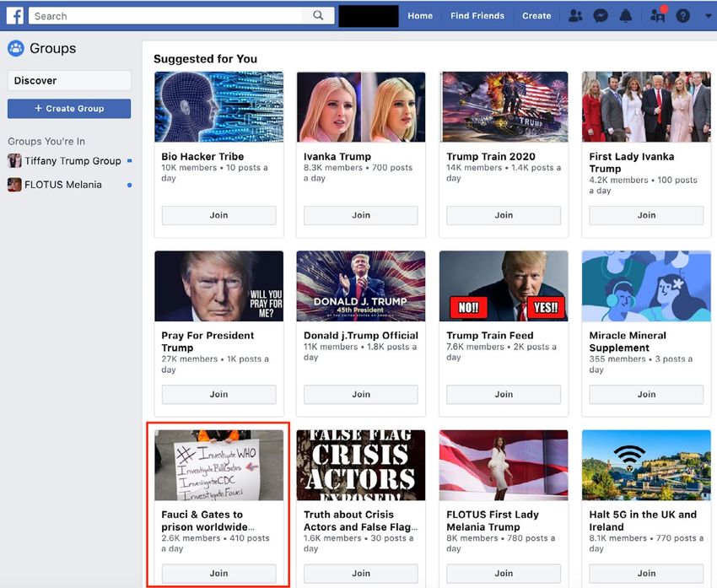Open the First Lady Ivanka Trump cover image
Screen dimensions: 717x588
tap(647, 107)
